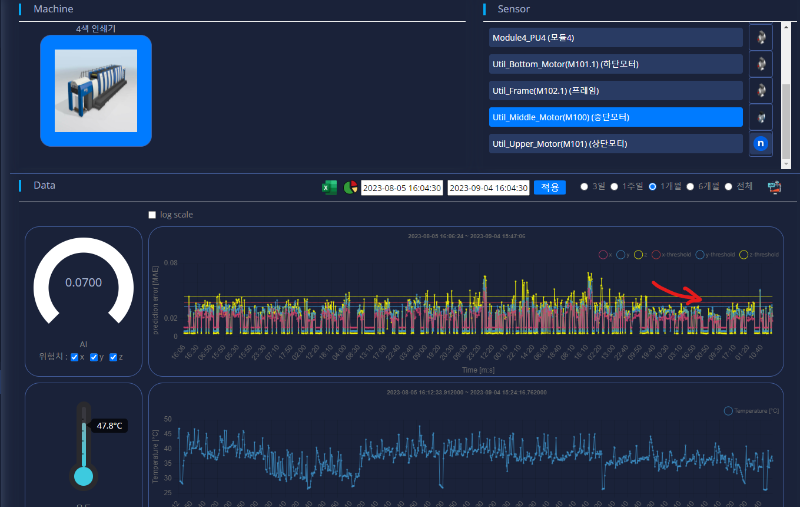
Task: Click the 4색 인쇄기 machine label
Action: click(96, 29)
